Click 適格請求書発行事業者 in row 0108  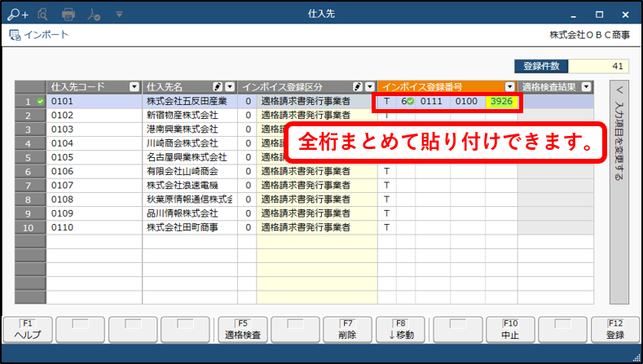pos(306,200)
